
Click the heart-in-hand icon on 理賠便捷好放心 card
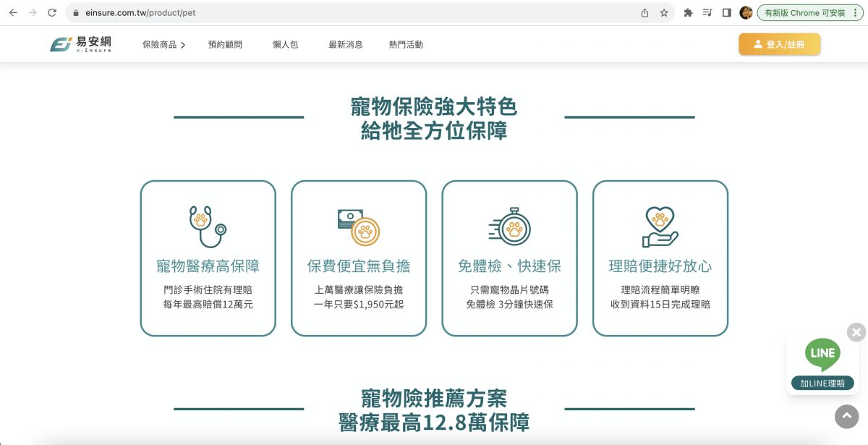pyautogui.click(x=660, y=224)
